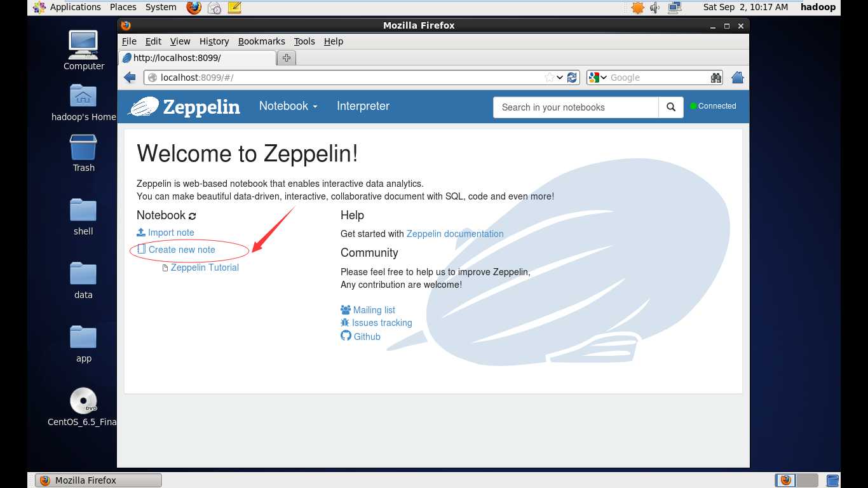
Task: Click the hadoop user name in panel
Action: tap(818, 7)
